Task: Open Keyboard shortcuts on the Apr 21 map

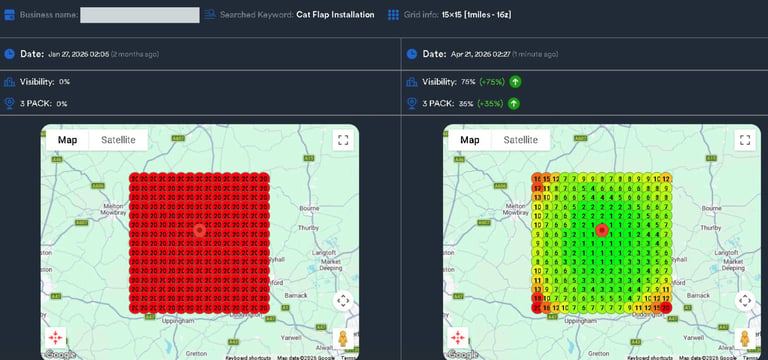Action: [650, 358]
